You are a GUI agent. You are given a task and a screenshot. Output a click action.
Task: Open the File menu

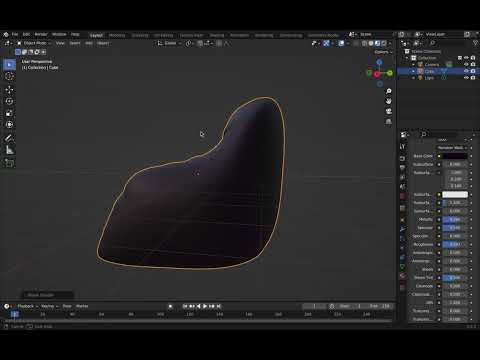tap(15, 34)
